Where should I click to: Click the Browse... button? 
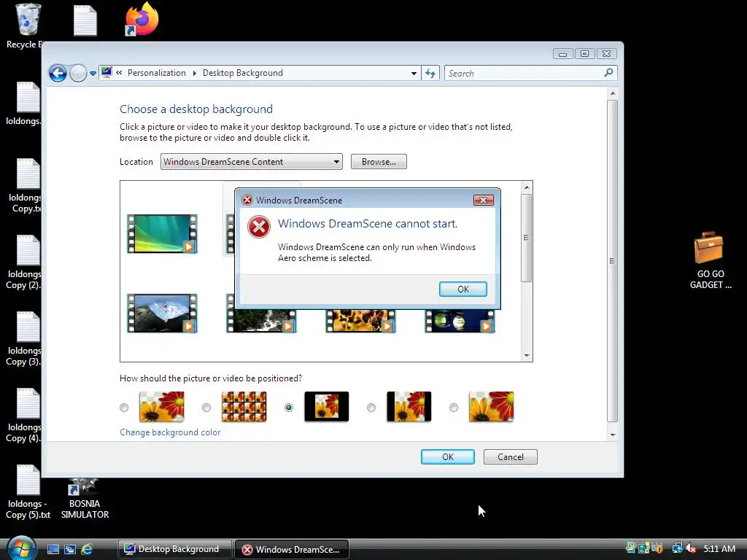[379, 162]
